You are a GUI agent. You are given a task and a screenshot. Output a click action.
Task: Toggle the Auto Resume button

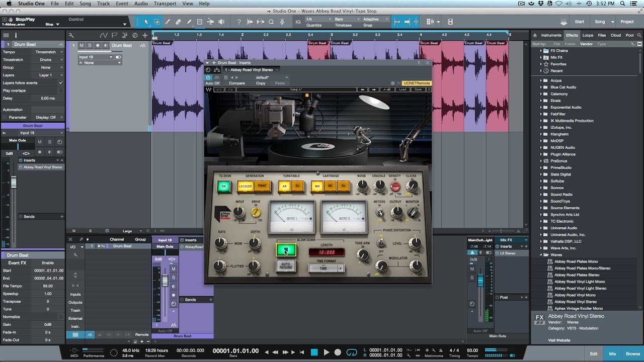286,265
